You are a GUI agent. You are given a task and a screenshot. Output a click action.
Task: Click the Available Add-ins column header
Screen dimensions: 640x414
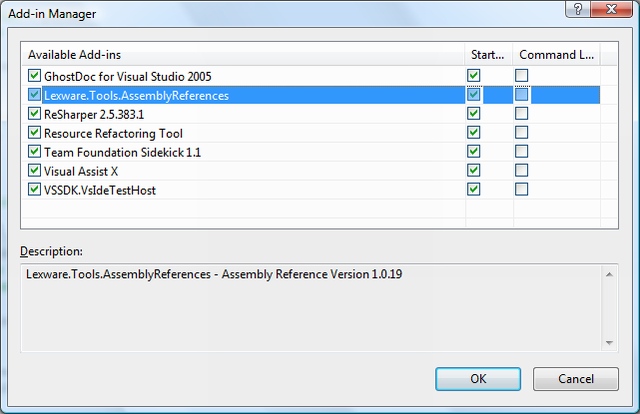(243, 54)
